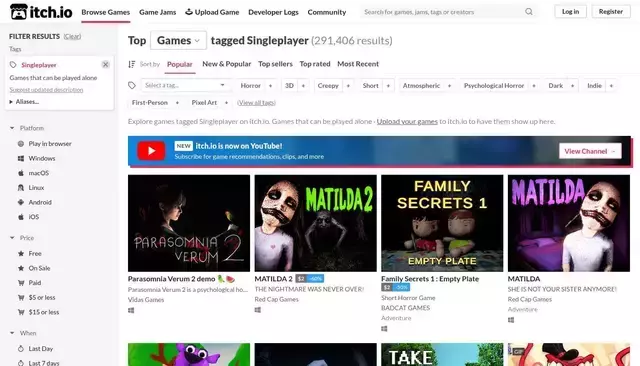Screen dimensions: 640x366
Task: Open the MATILDA purple game thumbnail
Action: pos(569,223)
